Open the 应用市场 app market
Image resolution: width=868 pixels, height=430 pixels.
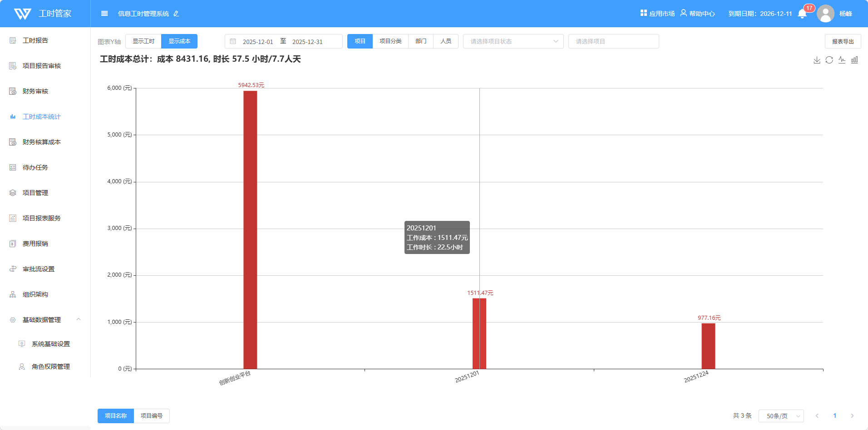[657, 14]
